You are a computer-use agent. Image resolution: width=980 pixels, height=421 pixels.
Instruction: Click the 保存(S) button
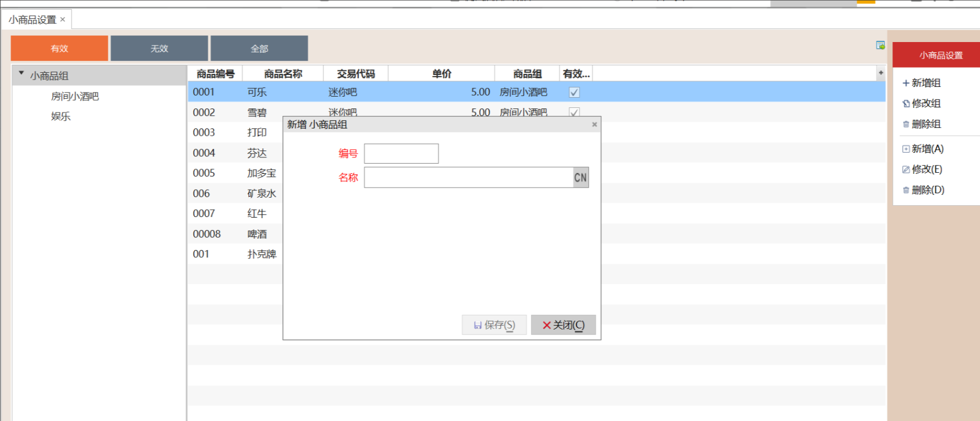494,325
